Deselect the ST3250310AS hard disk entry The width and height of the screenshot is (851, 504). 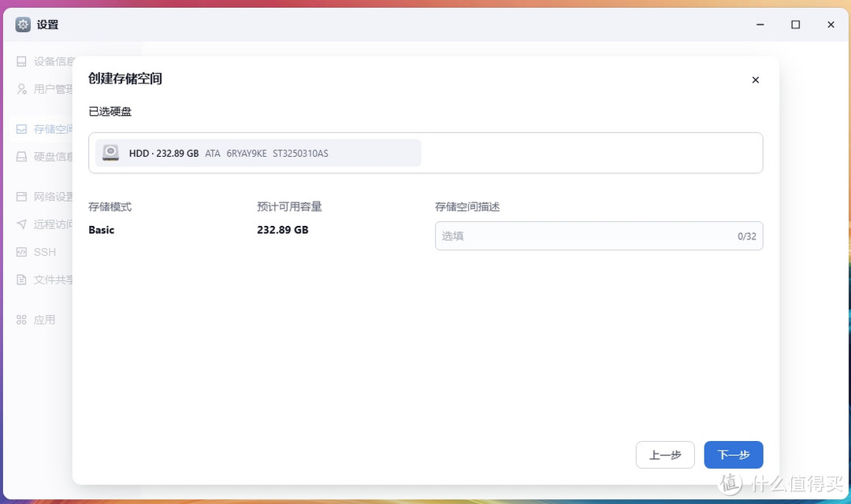pos(256,153)
